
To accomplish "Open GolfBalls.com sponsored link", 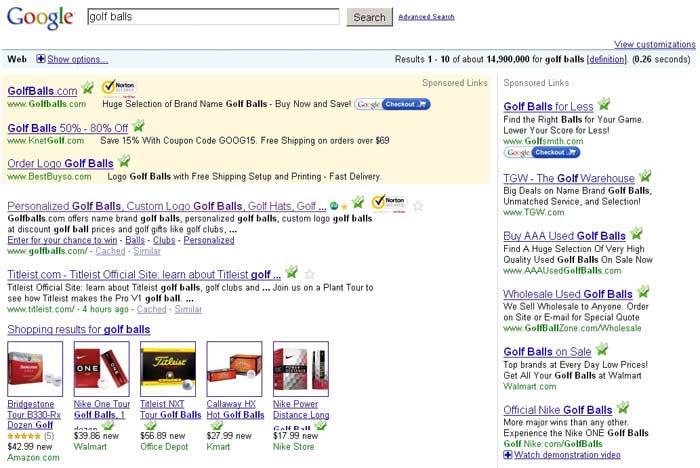I will [x=42, y=91].
